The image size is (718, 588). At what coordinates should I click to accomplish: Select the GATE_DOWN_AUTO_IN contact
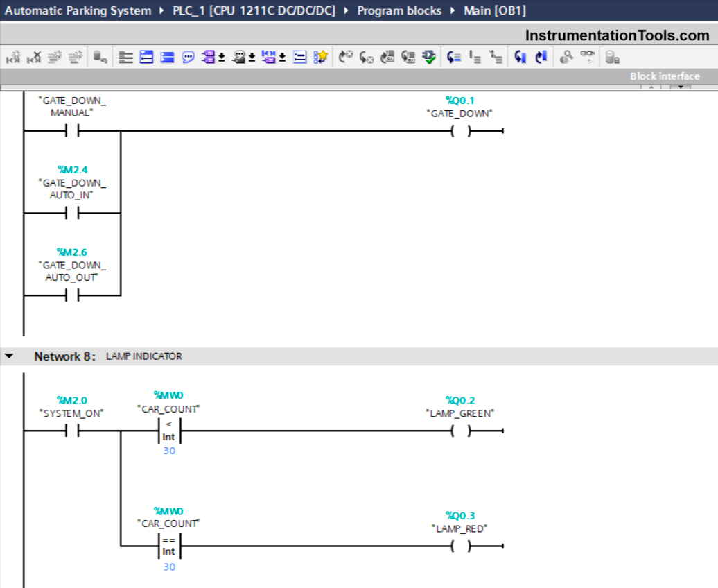coord(72,213)
